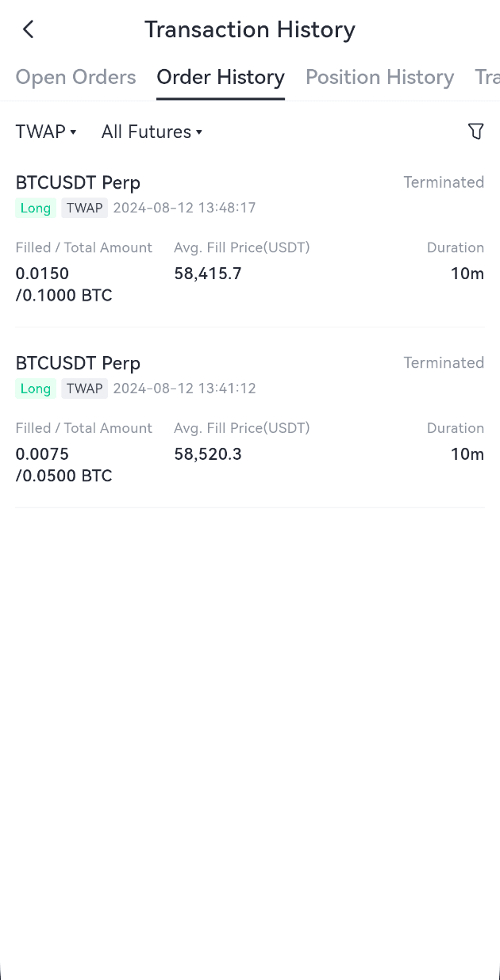Viewport: 500px width, 980px height.
Task: Tap the TWAP badge on the 13:41:12 order
Action: pos(84,389)
